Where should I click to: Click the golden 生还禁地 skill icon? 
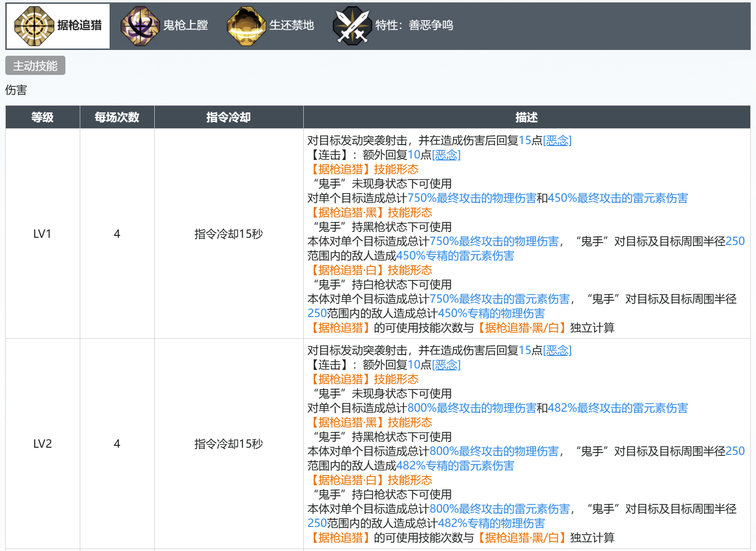tap(246, 26)
